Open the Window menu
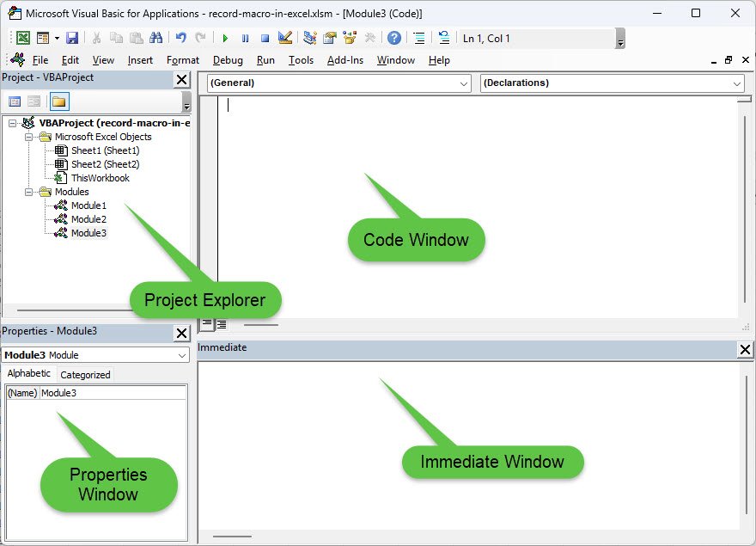Screen dimensions: 756x546 [396, 60]
